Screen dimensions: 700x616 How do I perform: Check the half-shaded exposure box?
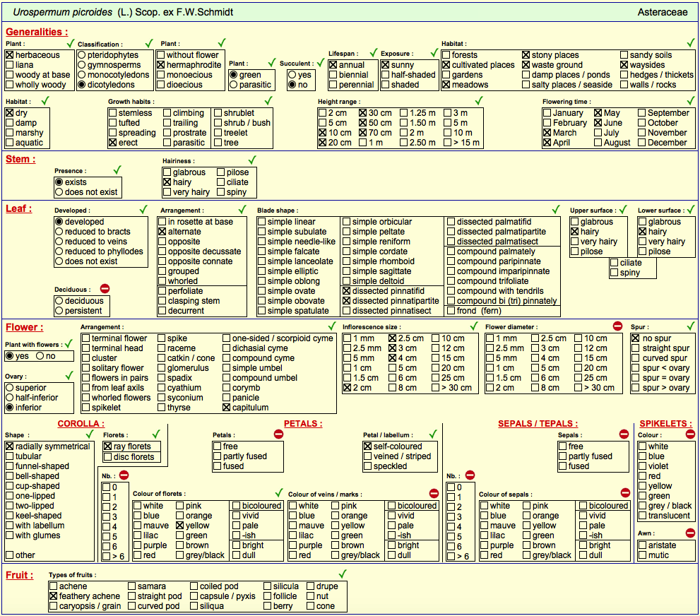[x=386, y=75]
